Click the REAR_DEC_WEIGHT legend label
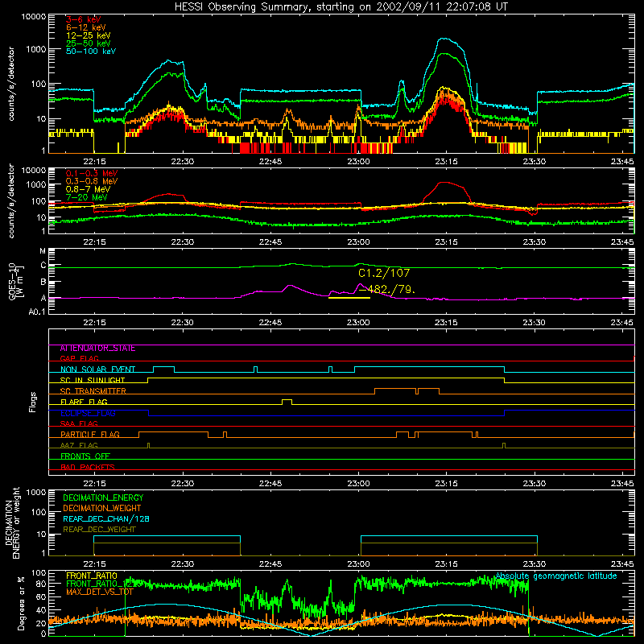Viewport: 644px width, 644px height. click(x=99, y=530)
